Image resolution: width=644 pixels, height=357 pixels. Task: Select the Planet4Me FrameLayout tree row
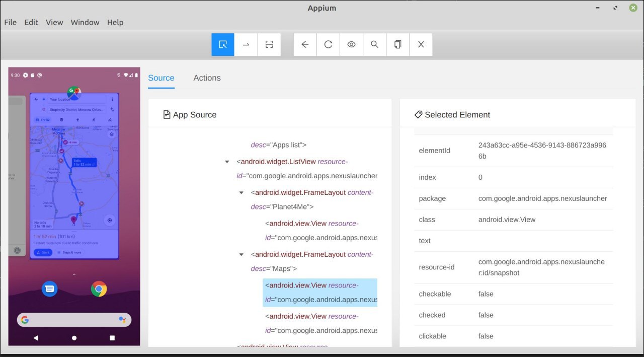[x=312, y=199]
